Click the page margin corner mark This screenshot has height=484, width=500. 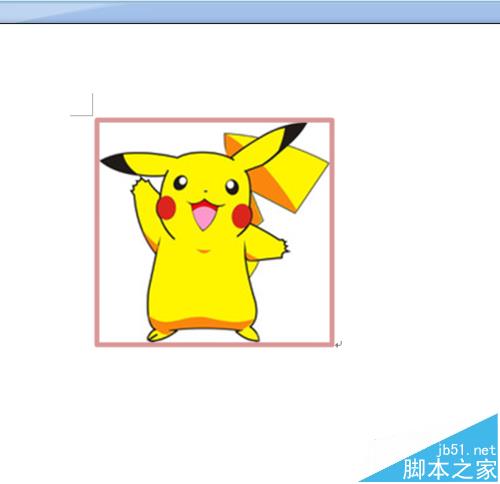(82, 105)
